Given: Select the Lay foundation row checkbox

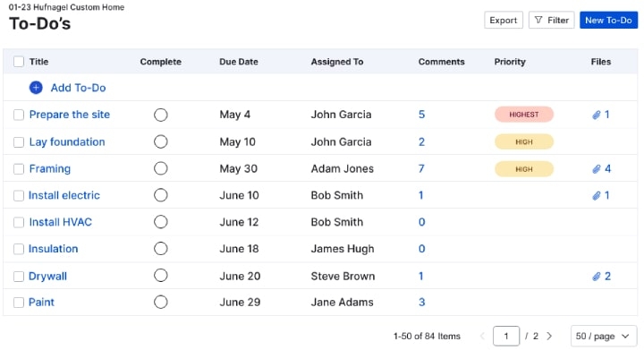Looking at the screenshot, I should [19, 142].
